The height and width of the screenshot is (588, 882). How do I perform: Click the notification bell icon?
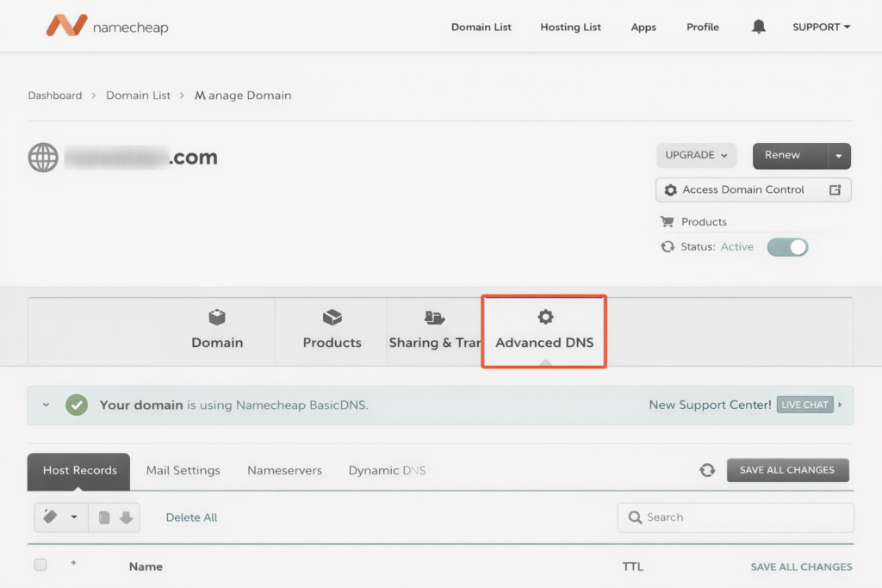758,27
